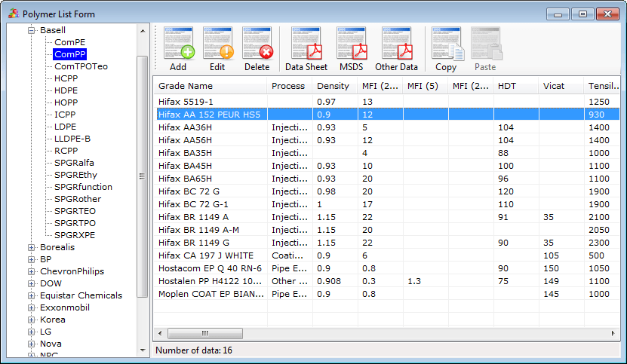The image size is (627, 364).
Task: Expand the DOW tree node
Action: (x=31, y=283)
